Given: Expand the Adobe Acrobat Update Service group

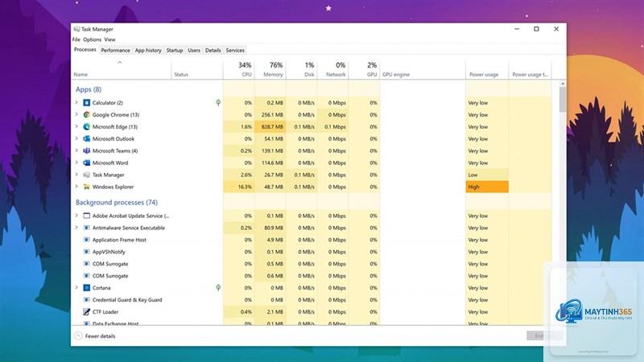Looking at the screenshot, I should pos(76,216).
